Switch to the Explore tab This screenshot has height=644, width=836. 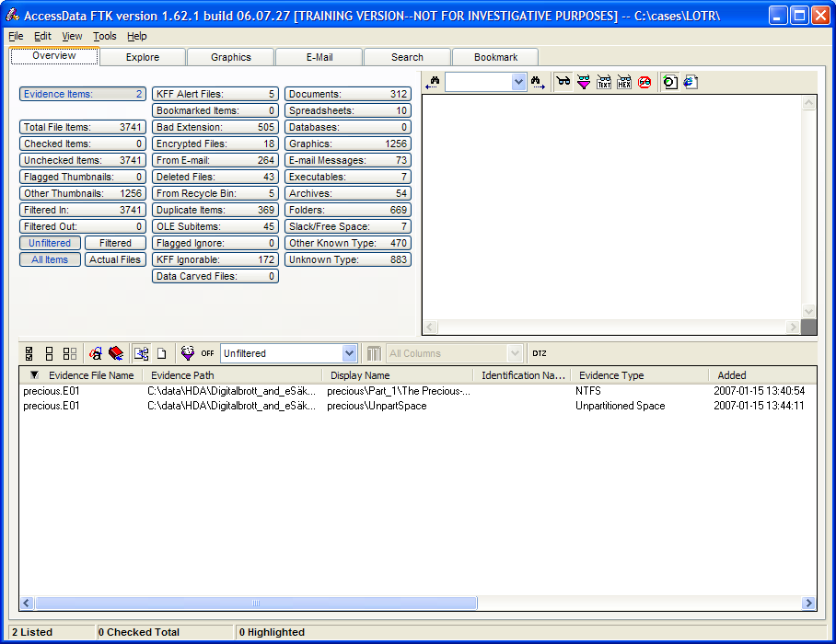(143, 57)
